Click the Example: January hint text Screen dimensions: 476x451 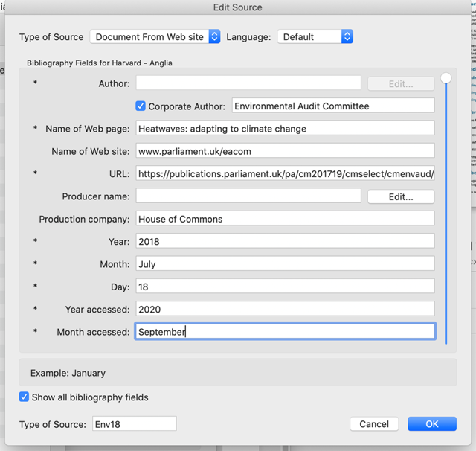68,373
